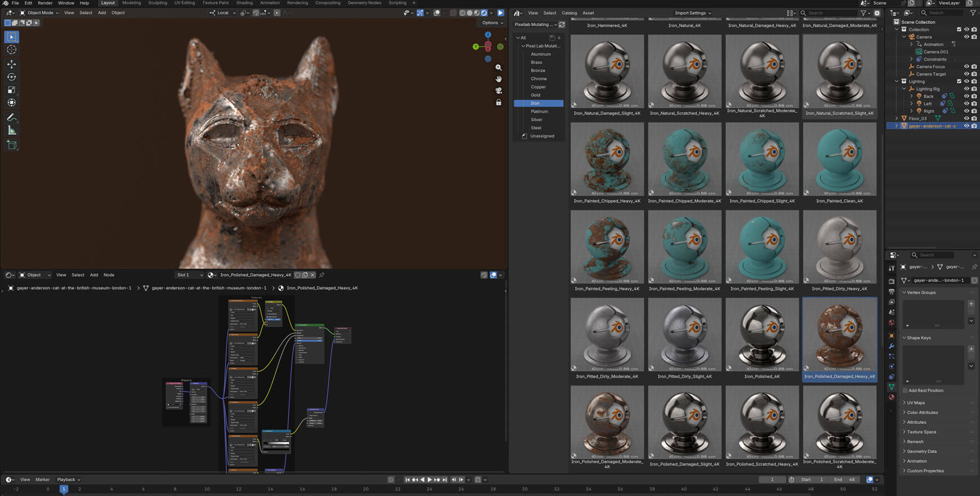Open the Render menu

click(x=45, y=3)
